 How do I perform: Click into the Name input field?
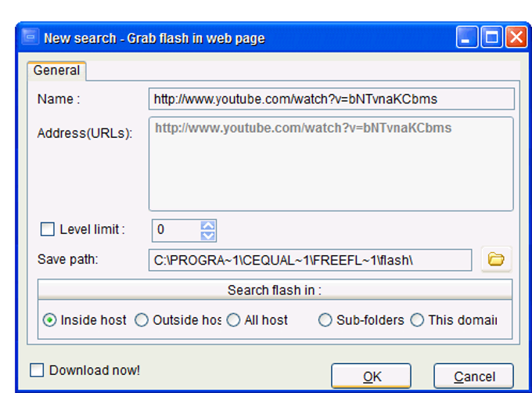332,99
